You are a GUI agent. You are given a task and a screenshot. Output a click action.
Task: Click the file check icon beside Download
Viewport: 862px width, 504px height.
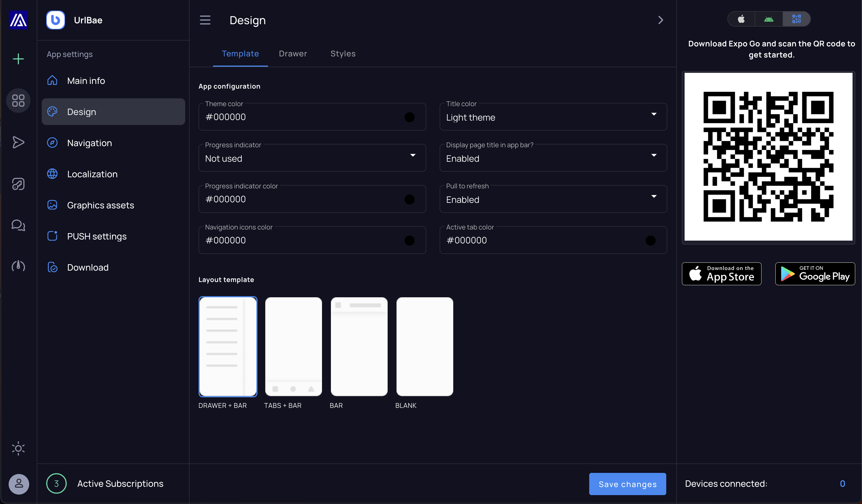point(52,267)
